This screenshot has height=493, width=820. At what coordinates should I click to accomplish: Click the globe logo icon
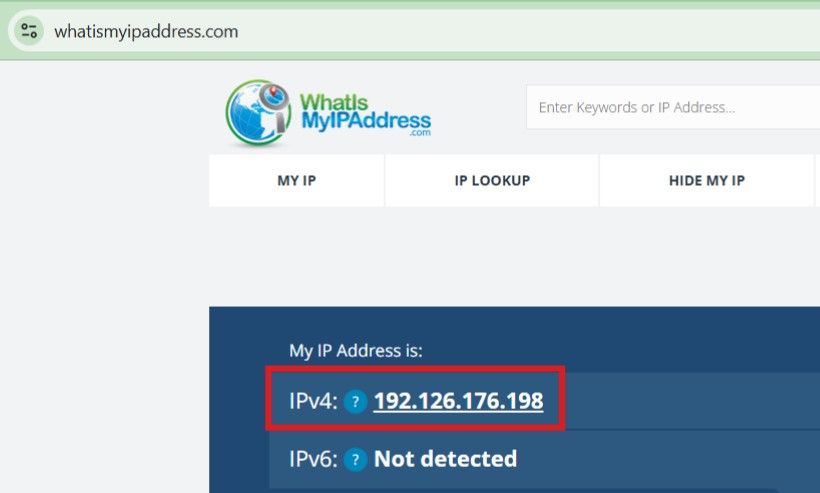click(258, 112)
